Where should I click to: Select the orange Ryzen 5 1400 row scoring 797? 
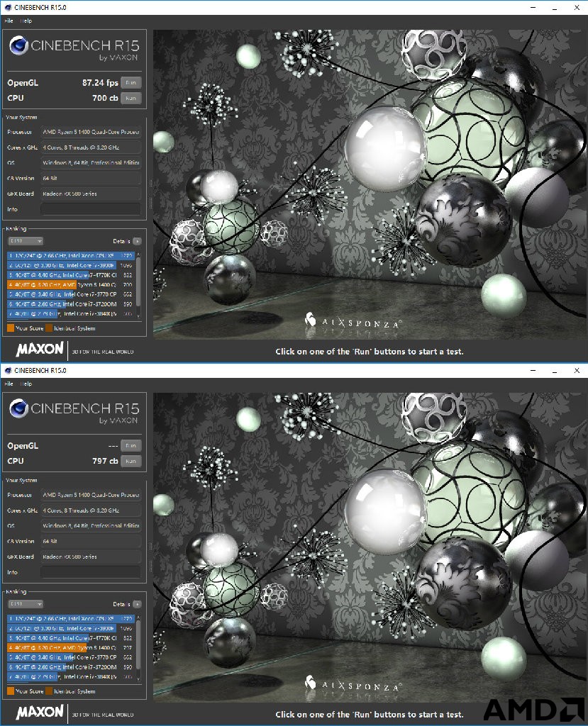click(x=71, y=648)
